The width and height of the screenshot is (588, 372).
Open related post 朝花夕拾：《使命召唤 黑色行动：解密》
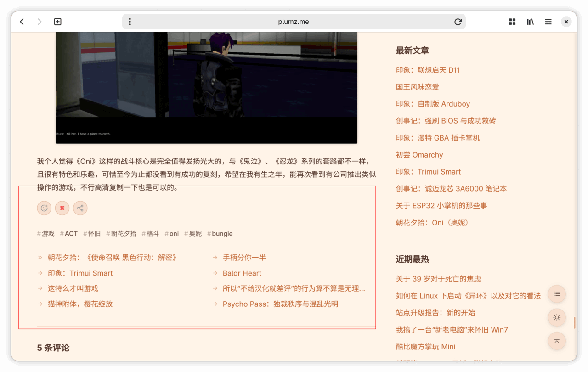[112, 258]
